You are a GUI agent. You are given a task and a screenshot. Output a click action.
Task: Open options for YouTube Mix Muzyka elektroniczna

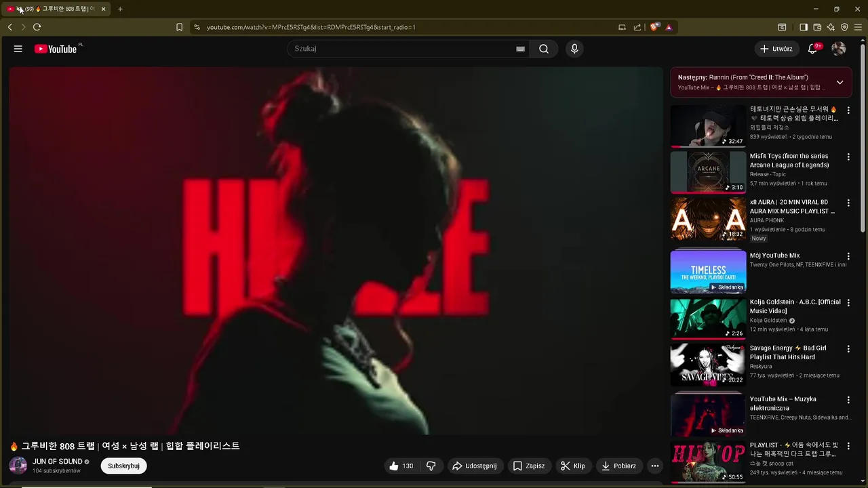click(848, 400)
